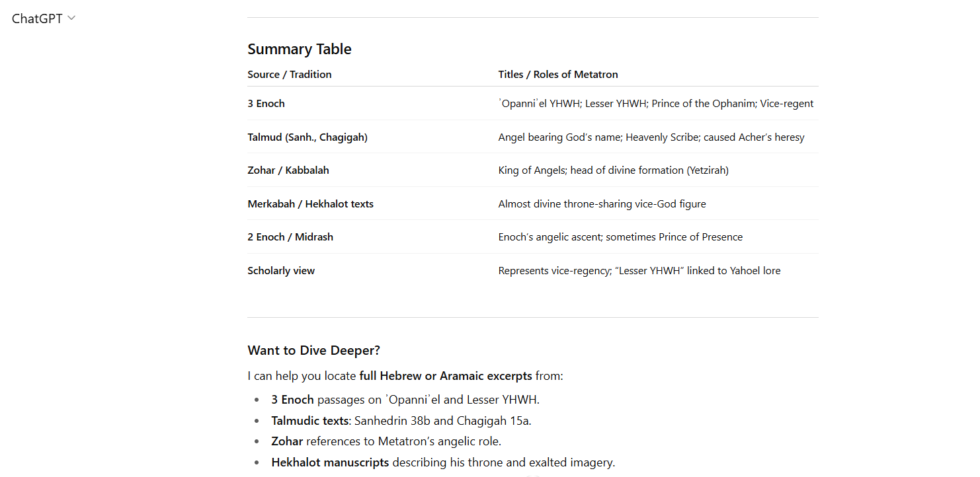Click the Talmud (Sanh., Chagigah) row label
980x477 pixels.
tap(307, 137)
